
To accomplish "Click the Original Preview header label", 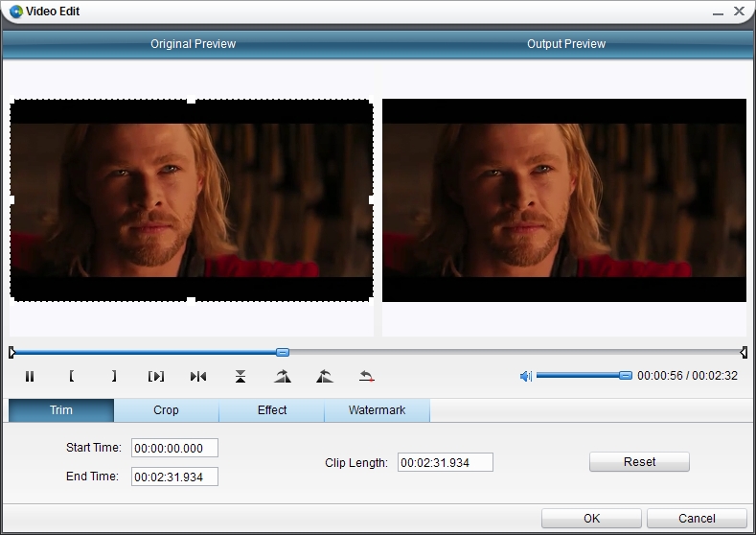I will (x=193, y=44).
